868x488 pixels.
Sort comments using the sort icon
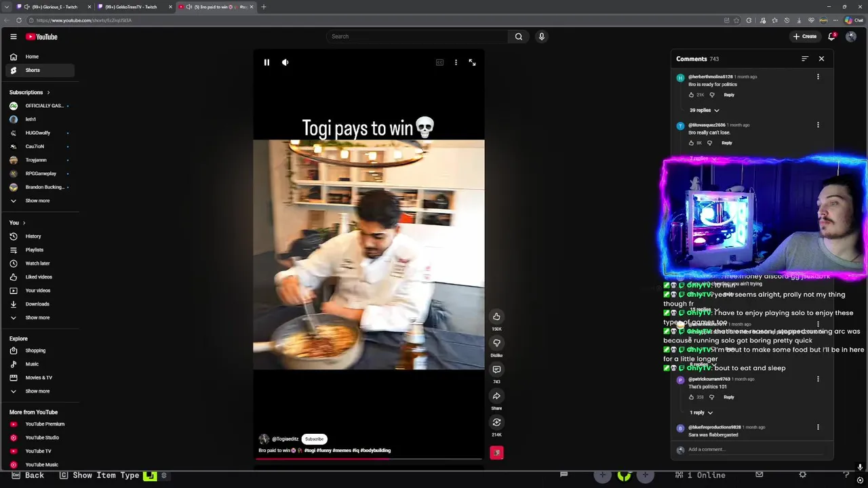(805, 59)
